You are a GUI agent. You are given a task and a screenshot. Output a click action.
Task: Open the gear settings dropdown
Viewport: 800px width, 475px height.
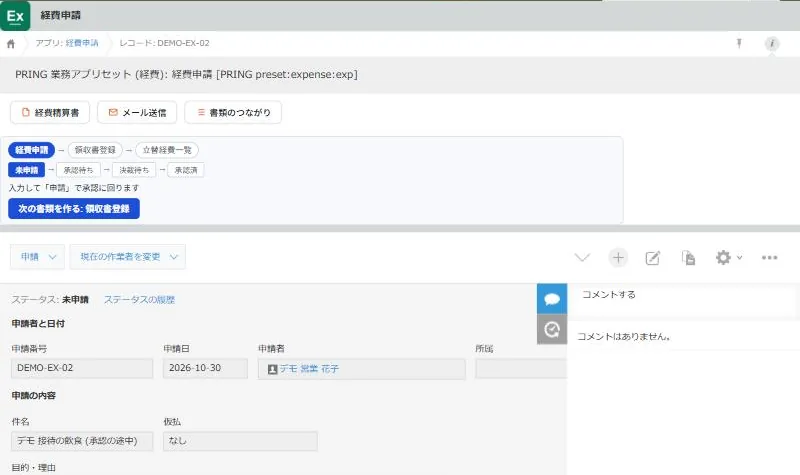[x=728, y=258]
